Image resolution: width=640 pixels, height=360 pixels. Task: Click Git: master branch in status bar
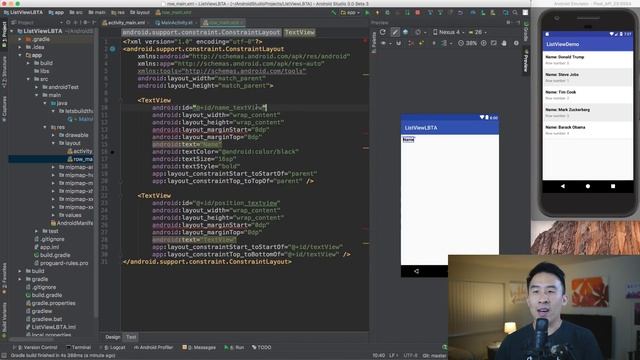tap(435, 356)
